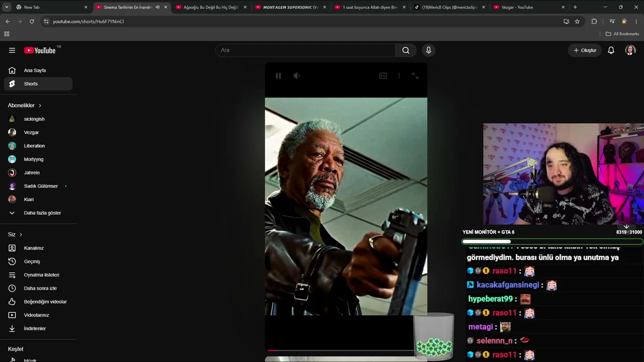Open the Kiari channel subscription

click(38, 200)
